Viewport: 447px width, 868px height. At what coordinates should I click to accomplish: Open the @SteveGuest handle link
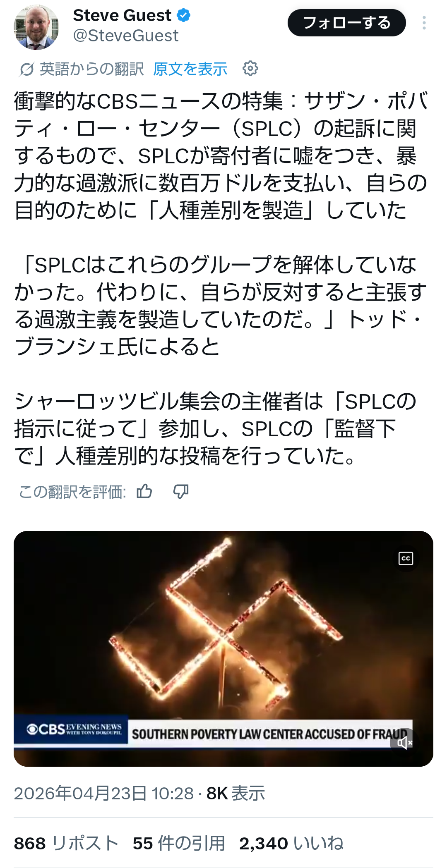point(126,36)
